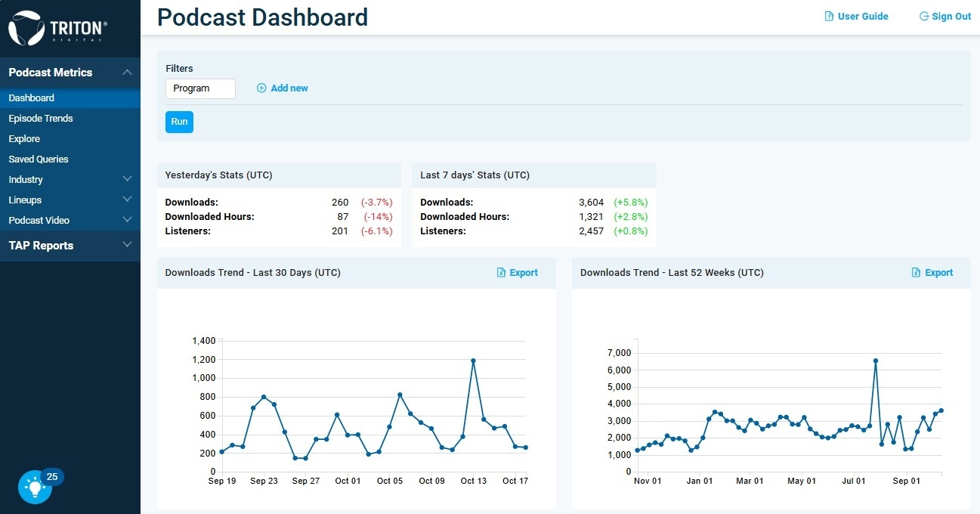The width and height of the screenshot is (980, 514).
Task: Click the (-14%) downloaded hours change
Action: pyautogui.click(x=378, y=216)
